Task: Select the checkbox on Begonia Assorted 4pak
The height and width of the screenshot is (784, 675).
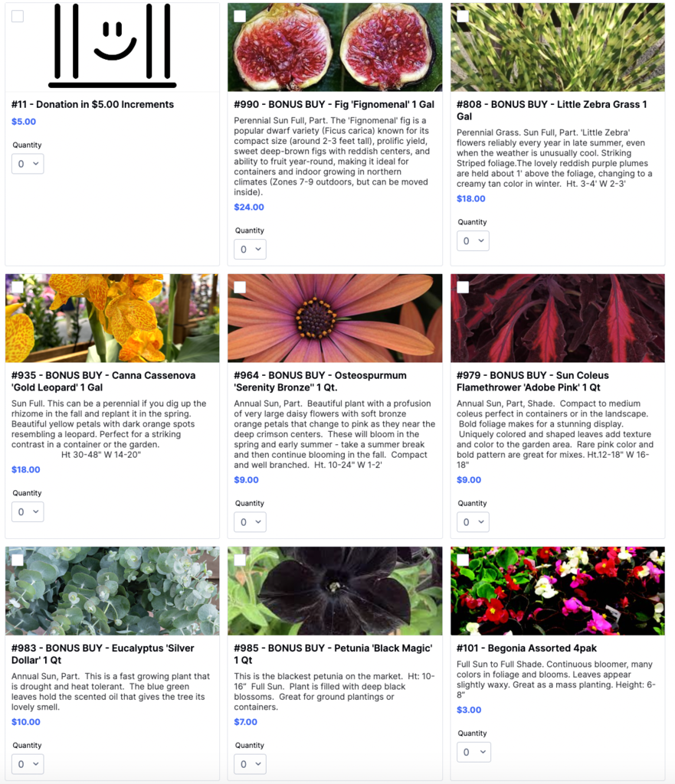Action: click(463, 560)
